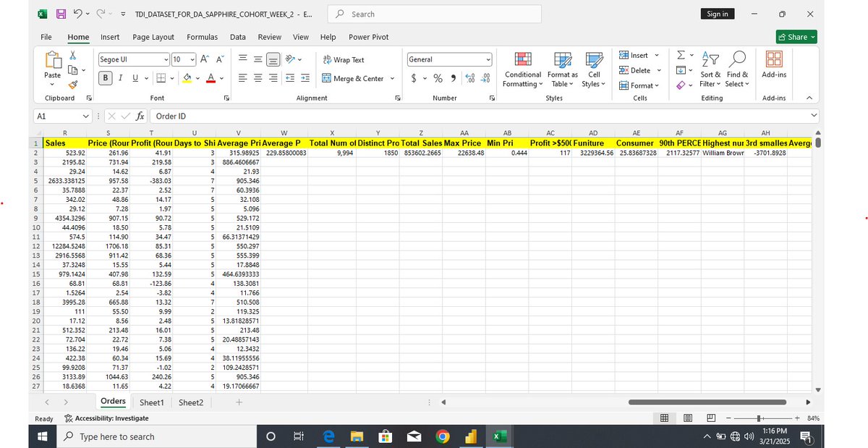Select the Format Painter brush
The height and width of the screenshot is (448, 868).
pyautogui.click(x=73, y=85)
